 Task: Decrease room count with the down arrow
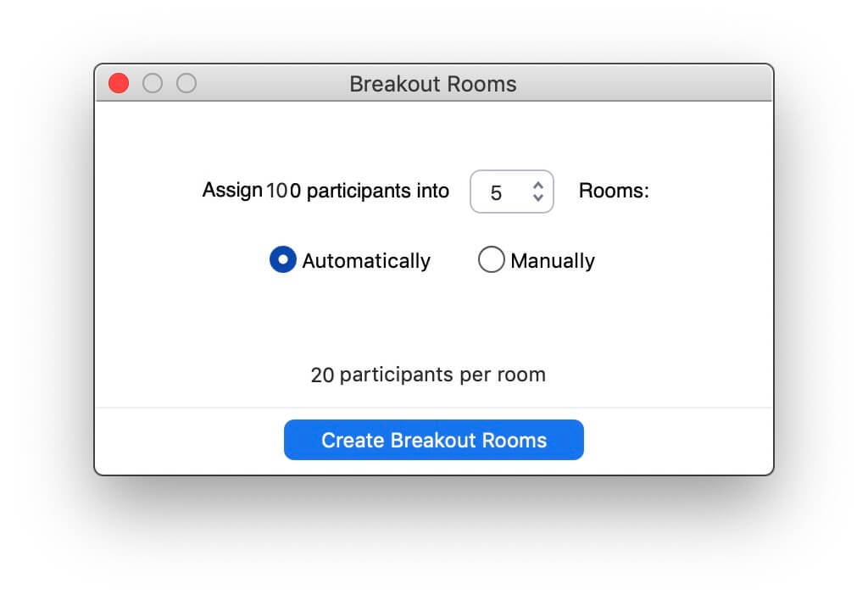click(x=537, y=197)
